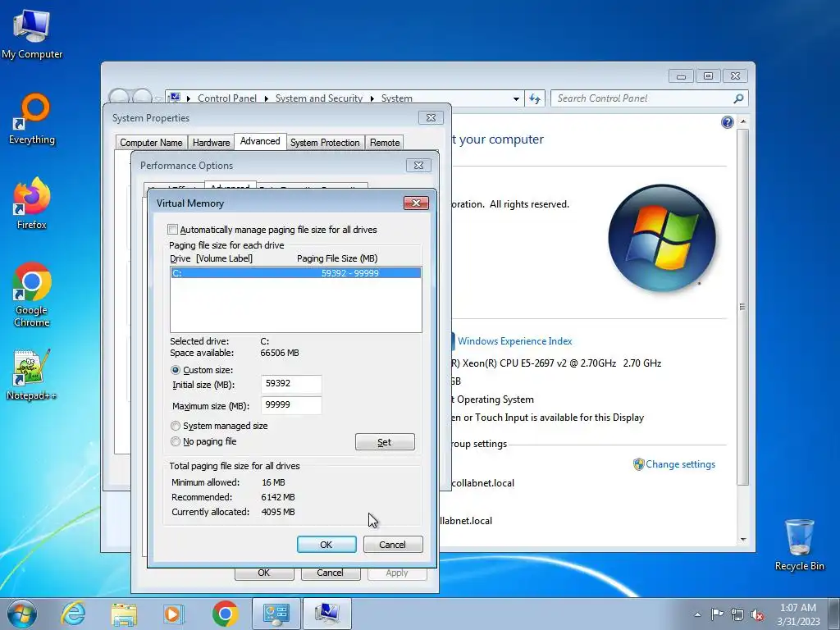
Task: Click the Initial size field
Action: pyautogui.click(x=291, y=384)
